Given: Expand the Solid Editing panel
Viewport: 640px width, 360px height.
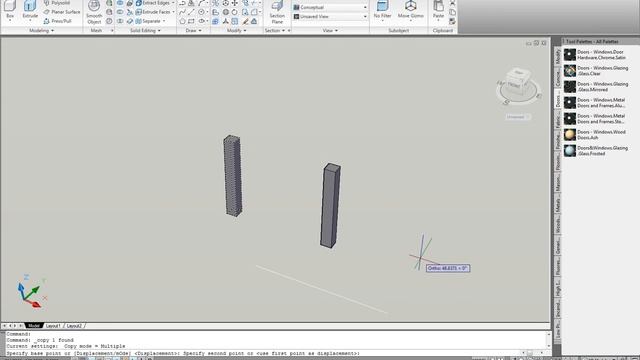Looking at the screenshot, I should click(145, 31).
